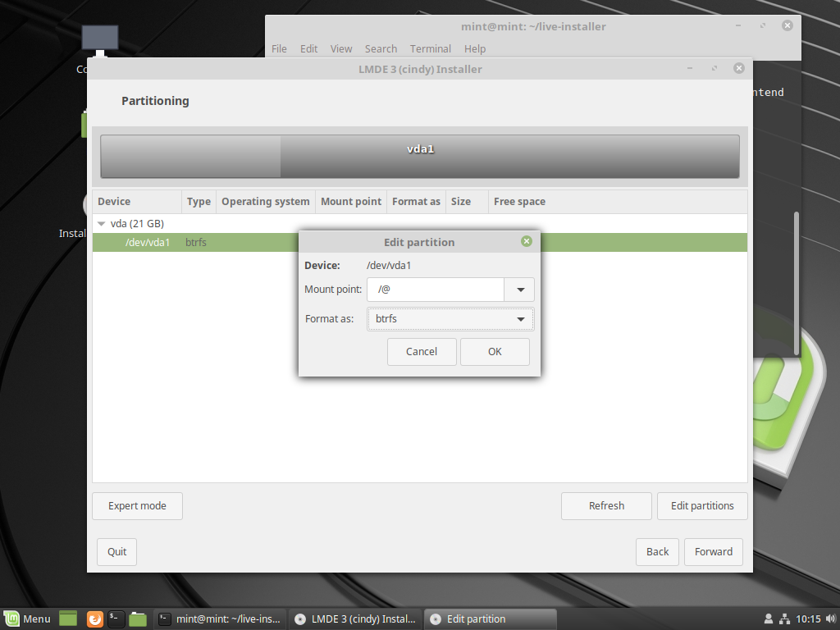This screenshot has width=840, height=630.
Task: Open the terminal Help menu
Action: 475,48
